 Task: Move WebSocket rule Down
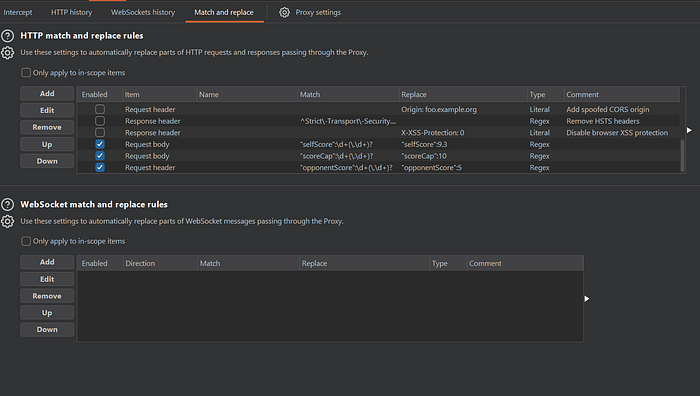click(47, 329)
